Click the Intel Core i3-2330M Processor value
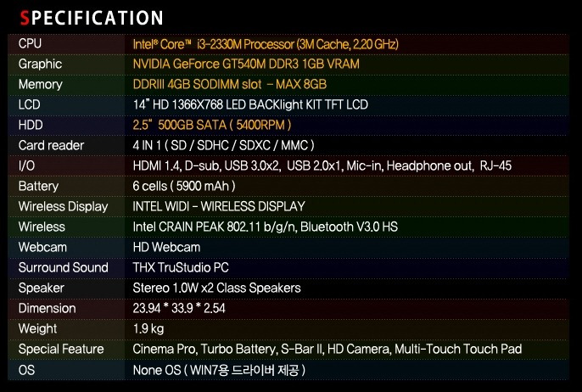 (266, 44)
